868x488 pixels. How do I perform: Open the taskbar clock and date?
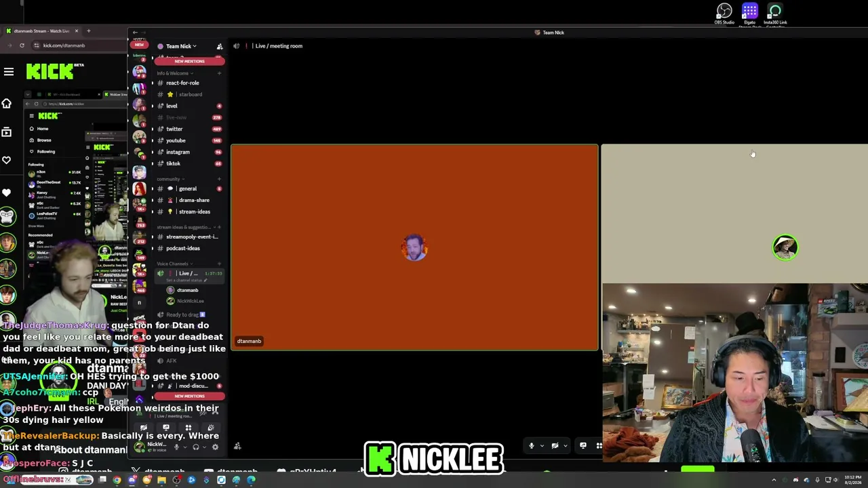pyautogui.click(x=854, y=480)
